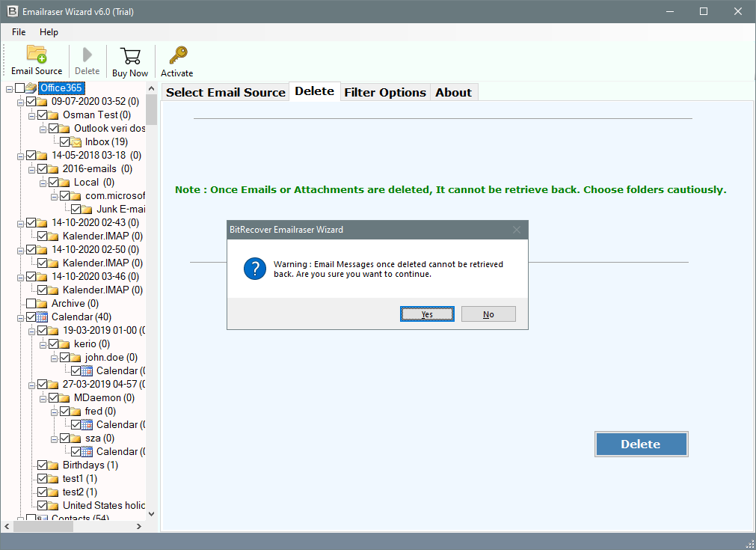Screen dimensions: 756x550
Task: Collapse the 14-10-2020 02-43 node
Action: pyautogui.click(x=20, y=224)
